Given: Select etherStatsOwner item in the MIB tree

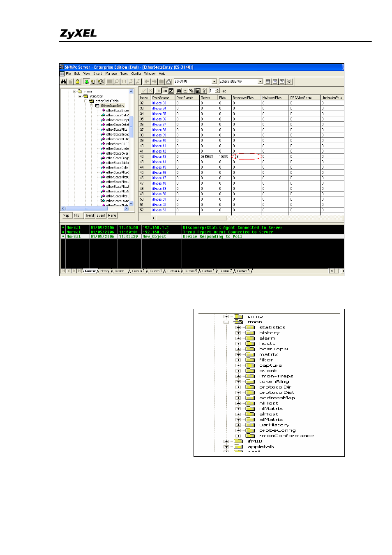Looking at the screenshot, I should 115,201.
